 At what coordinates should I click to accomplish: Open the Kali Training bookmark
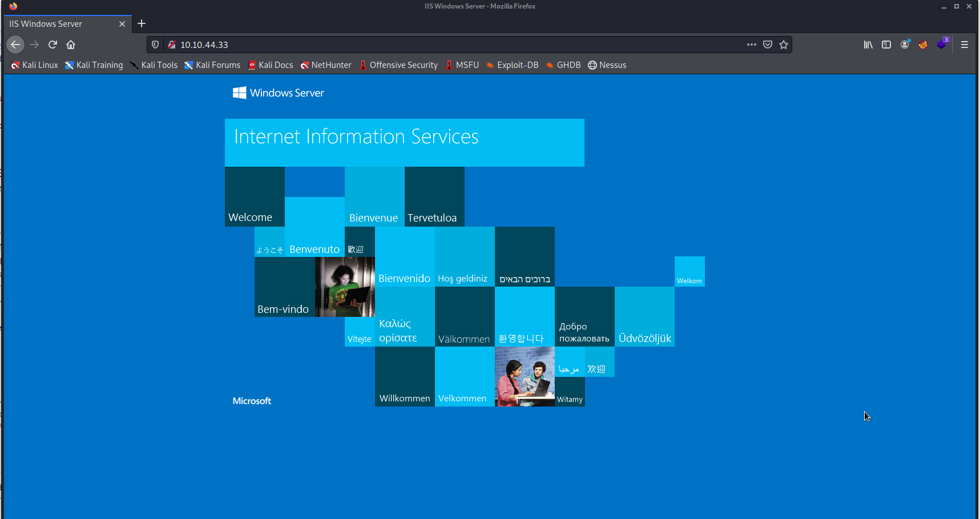pyautogui.click(x=94, y=65)
